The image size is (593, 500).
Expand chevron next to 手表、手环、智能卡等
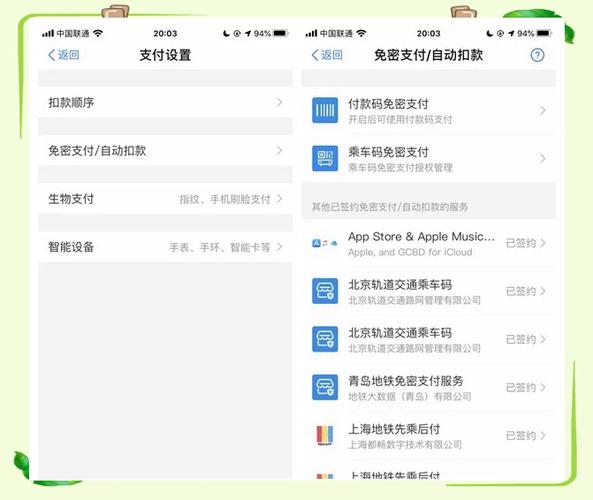(x=279, y=247)
